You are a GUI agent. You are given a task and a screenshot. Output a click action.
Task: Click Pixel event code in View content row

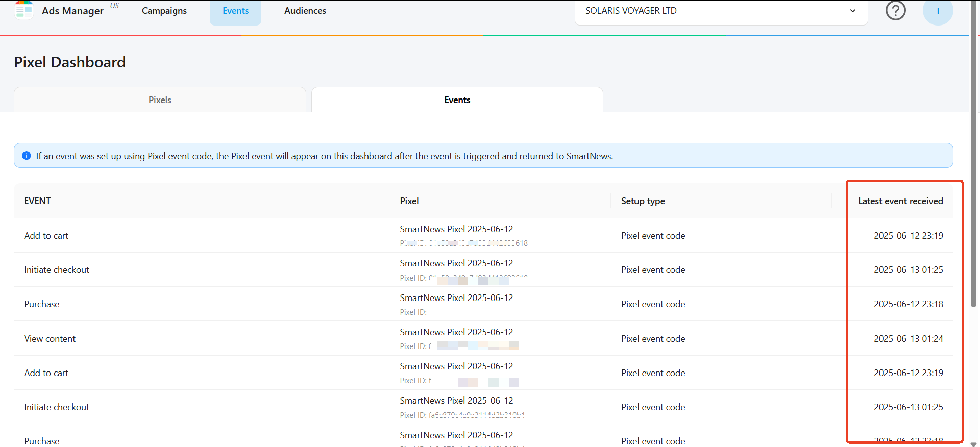tap(653, 339)
